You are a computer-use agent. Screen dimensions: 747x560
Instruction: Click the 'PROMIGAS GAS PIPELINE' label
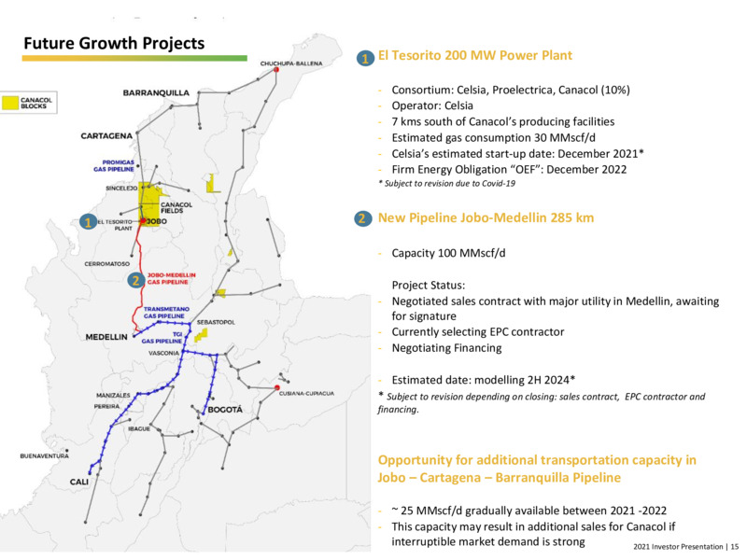(114, 166)
